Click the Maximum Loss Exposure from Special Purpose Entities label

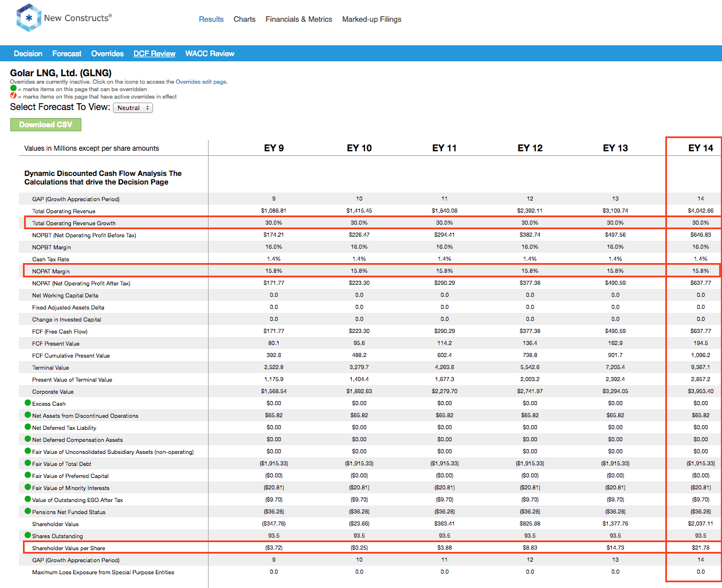click(x=103, y=572)
